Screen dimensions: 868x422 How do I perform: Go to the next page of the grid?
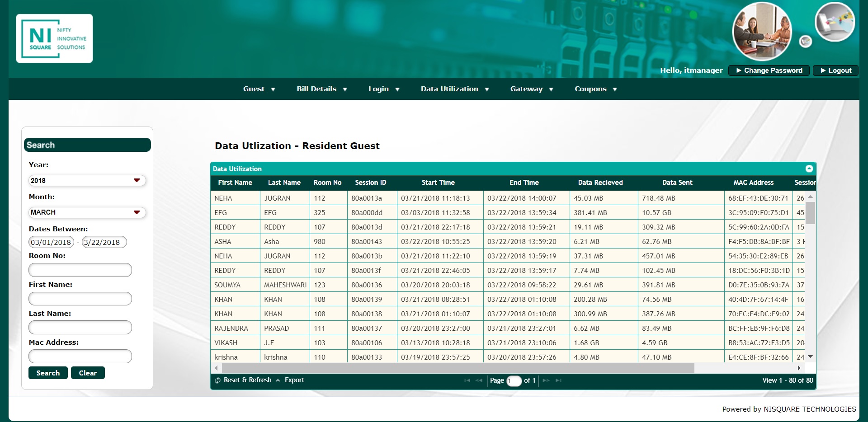coord(546,380)
